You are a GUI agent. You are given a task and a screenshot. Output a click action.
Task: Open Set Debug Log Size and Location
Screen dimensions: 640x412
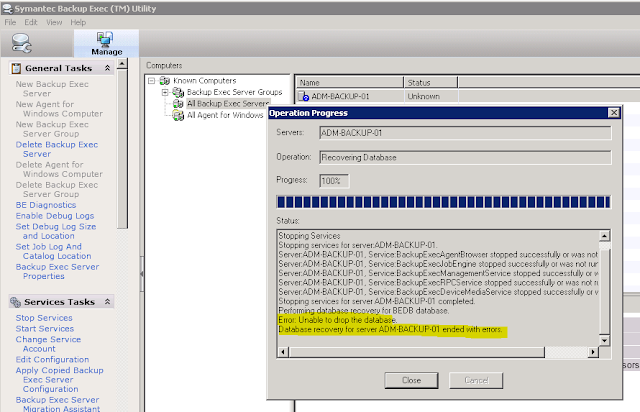click(x=56, y=231)
